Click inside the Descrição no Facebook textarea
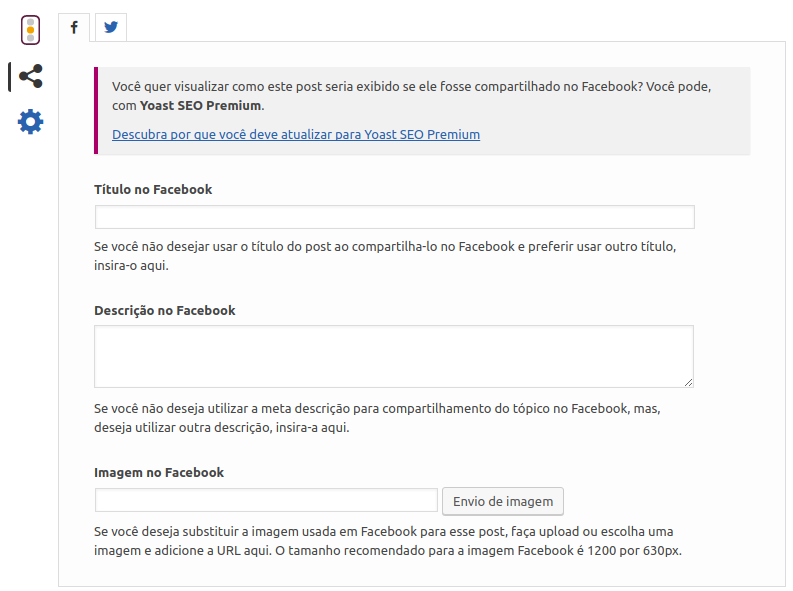This screenshot has width=793, height=591. [x=393, y=356]
